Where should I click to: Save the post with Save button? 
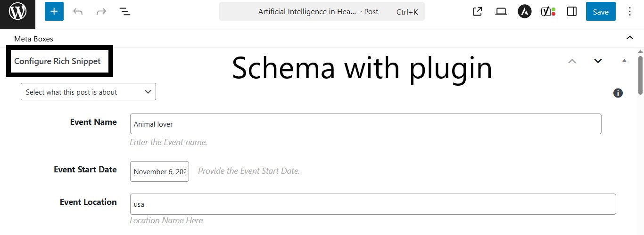[601, 12]
